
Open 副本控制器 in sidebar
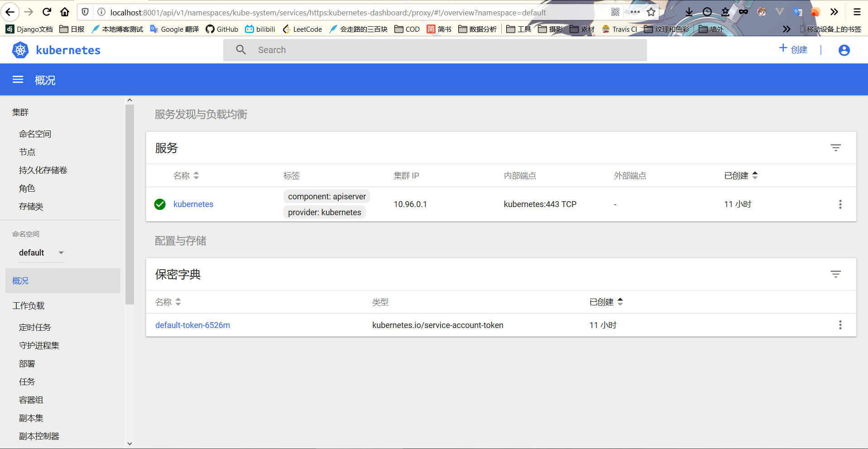39,436
